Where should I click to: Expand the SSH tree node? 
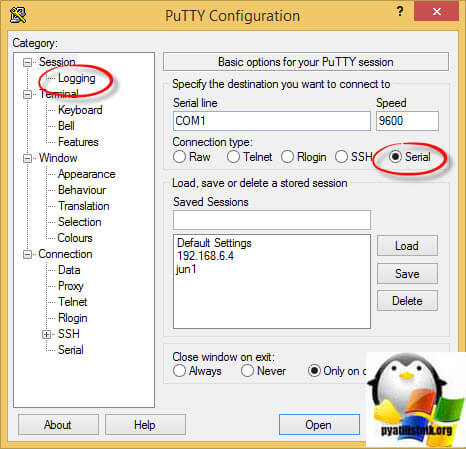[47, 334]
